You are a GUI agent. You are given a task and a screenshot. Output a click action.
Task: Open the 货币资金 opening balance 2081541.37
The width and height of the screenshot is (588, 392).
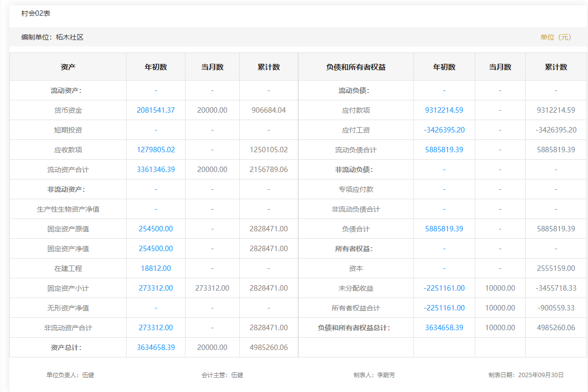[156, 110]
